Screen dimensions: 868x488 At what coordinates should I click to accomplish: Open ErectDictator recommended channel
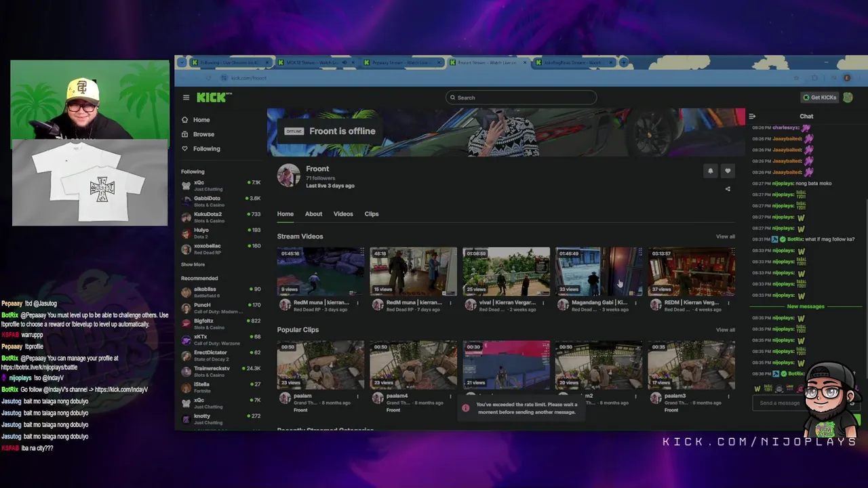(220, 355)
